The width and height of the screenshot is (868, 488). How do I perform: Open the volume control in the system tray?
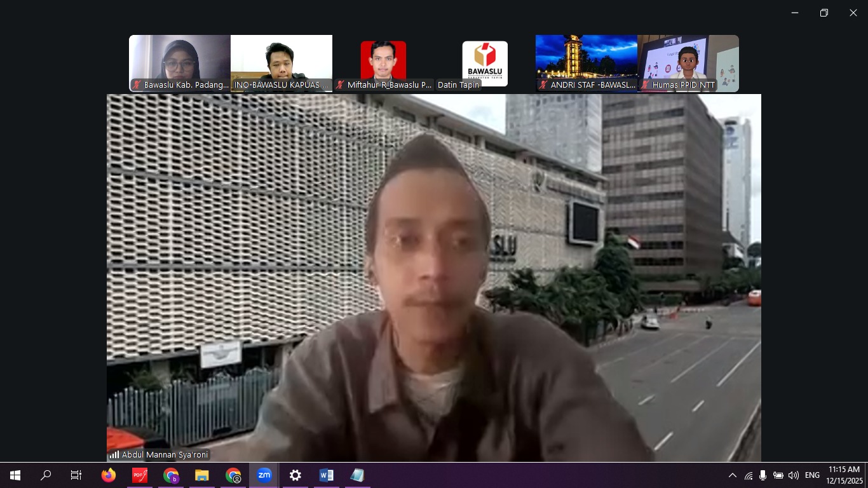pyautogui.click(x=794, y=475)
